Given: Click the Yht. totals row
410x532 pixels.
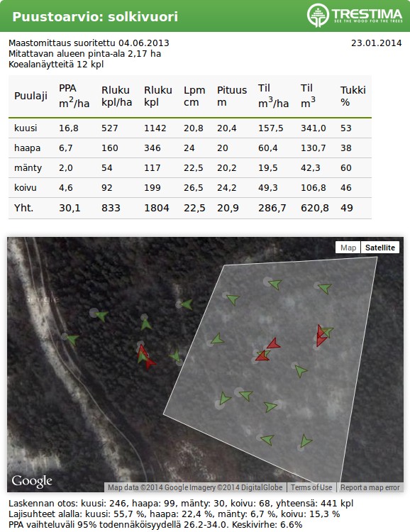Looking at the screenshot, I should 190,208.
